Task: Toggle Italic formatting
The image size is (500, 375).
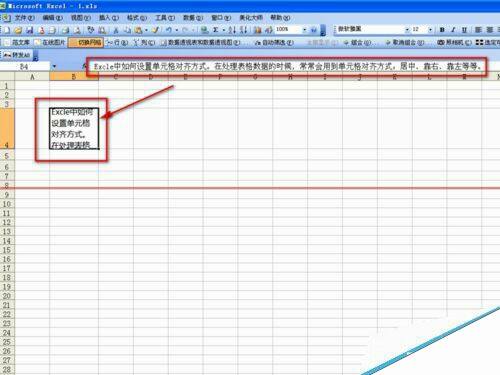Action: [453, 30]
